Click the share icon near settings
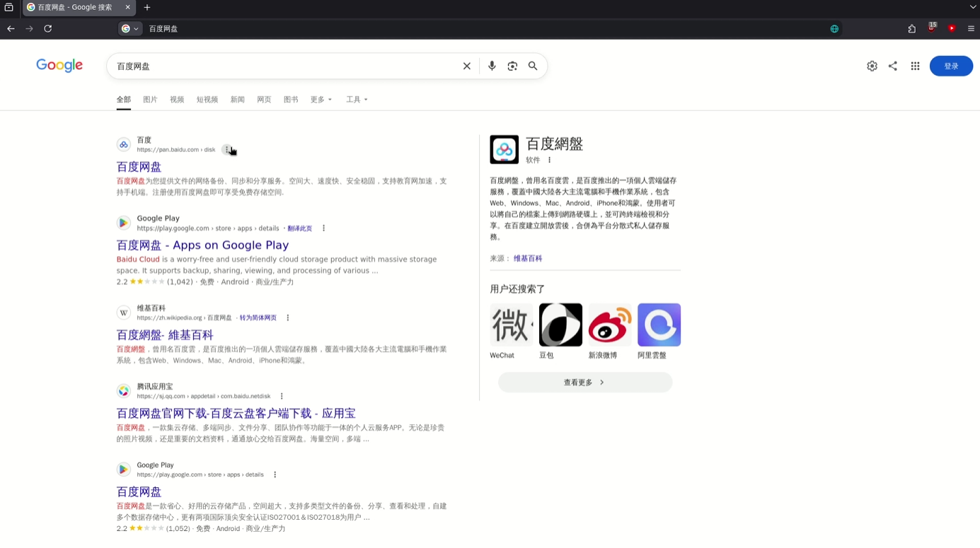Image resolution: width=980 pixels, height=548 pixels. click(893, 66)
